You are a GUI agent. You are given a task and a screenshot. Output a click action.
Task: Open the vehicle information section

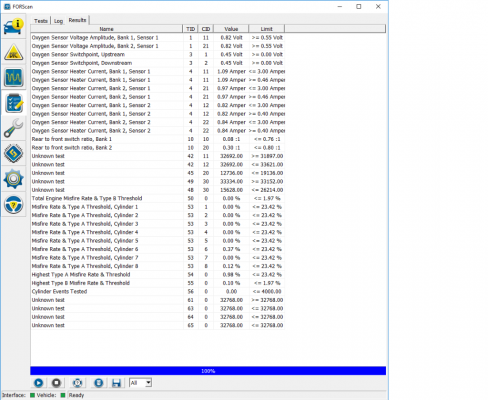(13, 27)
